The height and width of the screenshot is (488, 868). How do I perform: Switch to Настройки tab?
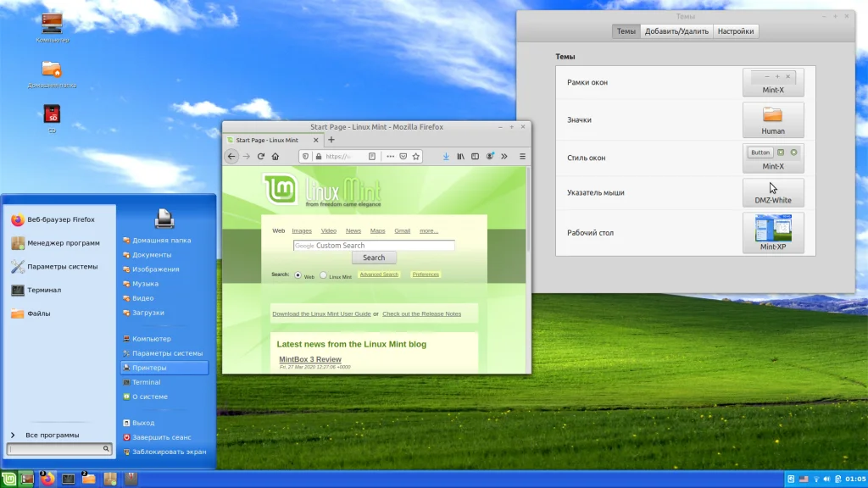(736, 31)
